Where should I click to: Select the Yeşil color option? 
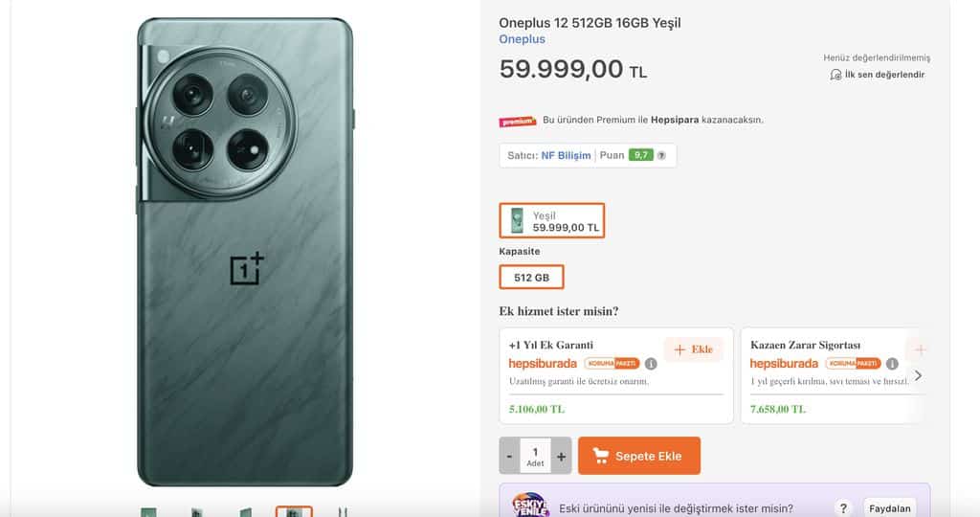pyautogui.click(x=551, y=221)
